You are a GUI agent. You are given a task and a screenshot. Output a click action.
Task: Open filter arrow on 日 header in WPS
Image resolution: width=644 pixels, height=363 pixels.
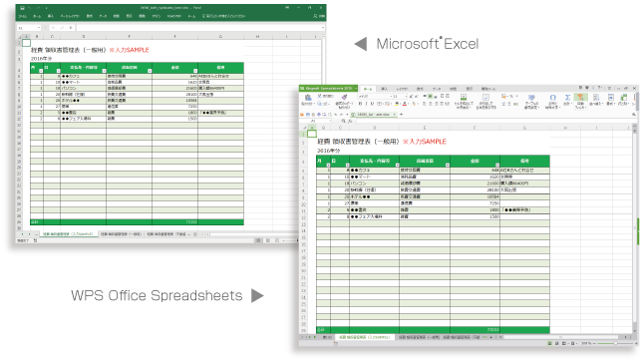click(x=348, y=166)
